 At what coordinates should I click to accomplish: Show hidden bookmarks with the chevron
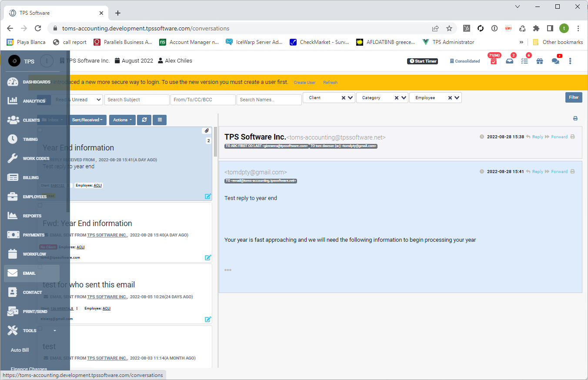click(521, 42)
